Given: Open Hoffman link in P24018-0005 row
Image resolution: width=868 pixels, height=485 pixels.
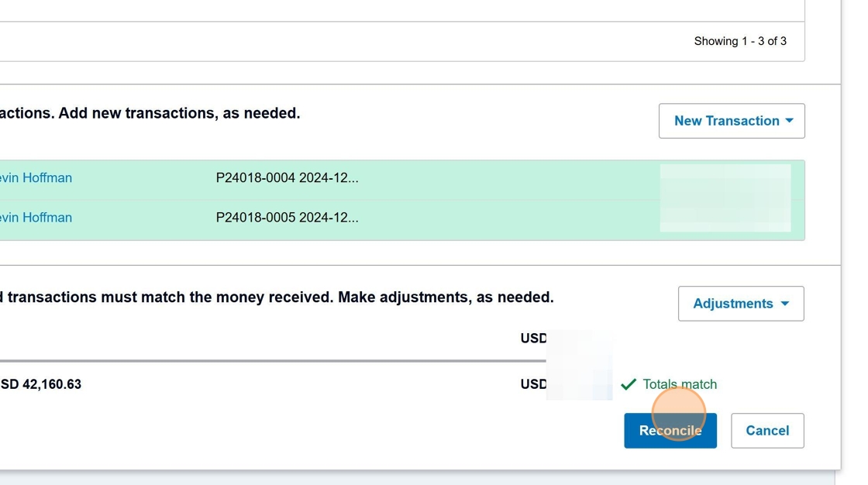Looking at the screenshot, I should pyautogui.click(x=36, y=218).
